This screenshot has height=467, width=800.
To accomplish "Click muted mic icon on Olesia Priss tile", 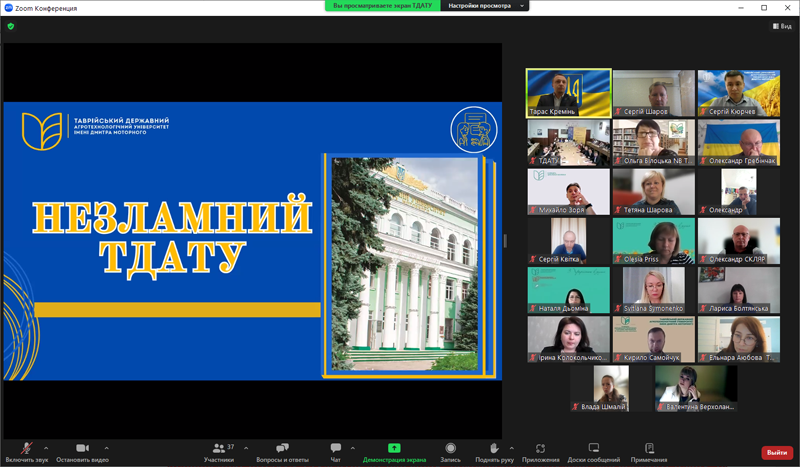I will pos(618,259).
